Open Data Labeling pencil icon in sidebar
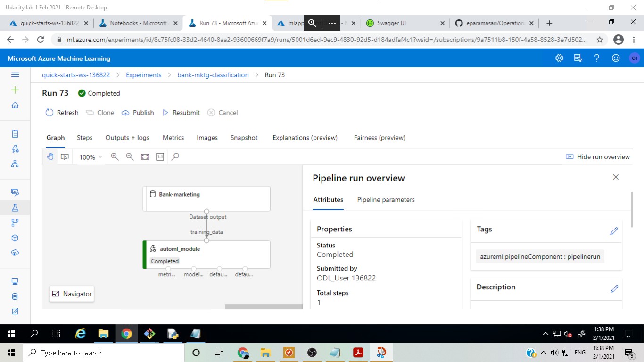 click(x=15, y=312)
